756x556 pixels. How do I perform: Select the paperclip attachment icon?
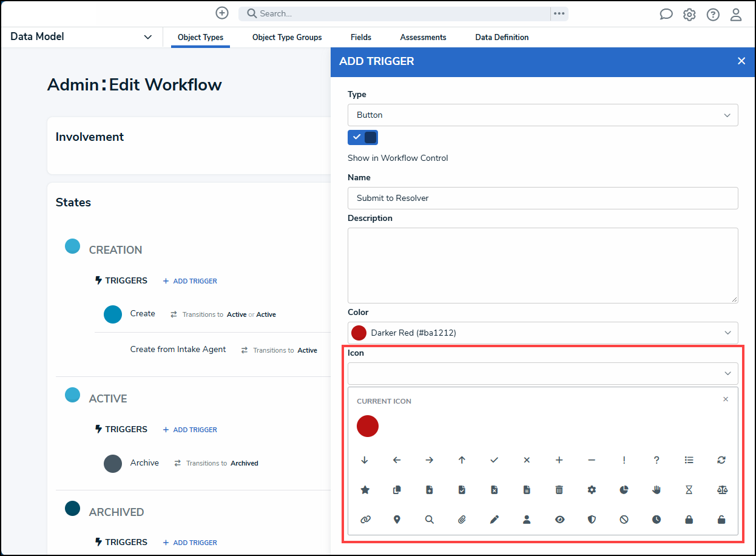pyautogui.click(x=462, y=520)
